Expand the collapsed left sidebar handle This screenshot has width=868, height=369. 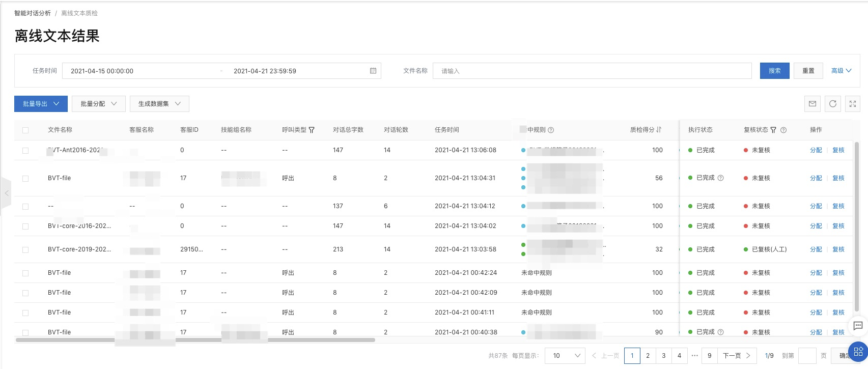6,193
